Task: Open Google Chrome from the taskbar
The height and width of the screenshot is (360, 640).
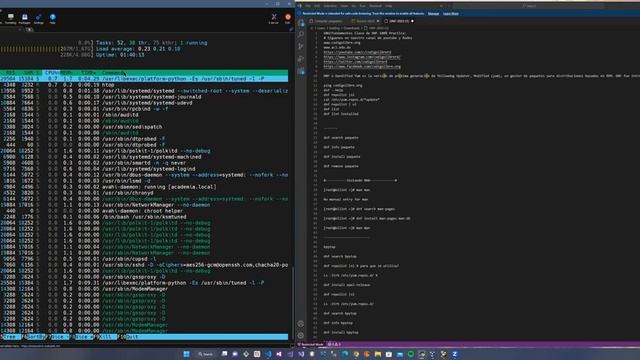Action: (356, 354)
